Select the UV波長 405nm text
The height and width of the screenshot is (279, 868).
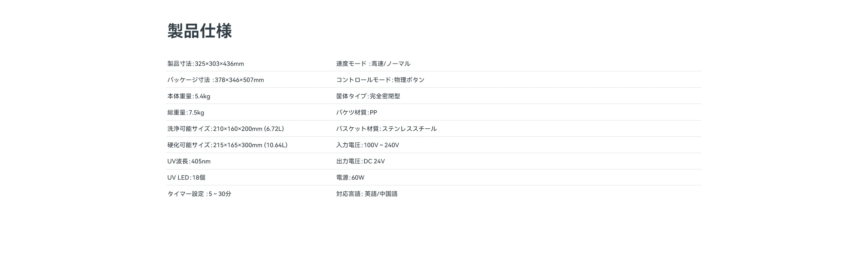click(189, 162)
